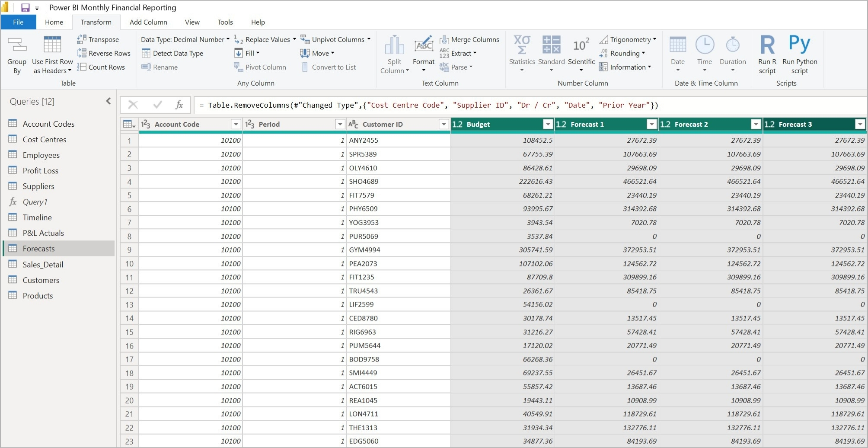Expand the Data Type Decimal Number dropdown

[x=185, y=39]
